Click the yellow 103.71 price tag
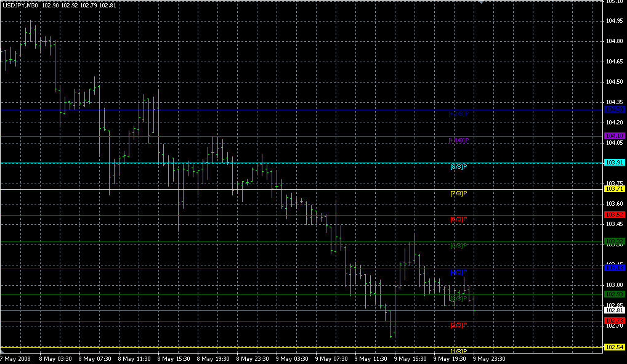 615,189
